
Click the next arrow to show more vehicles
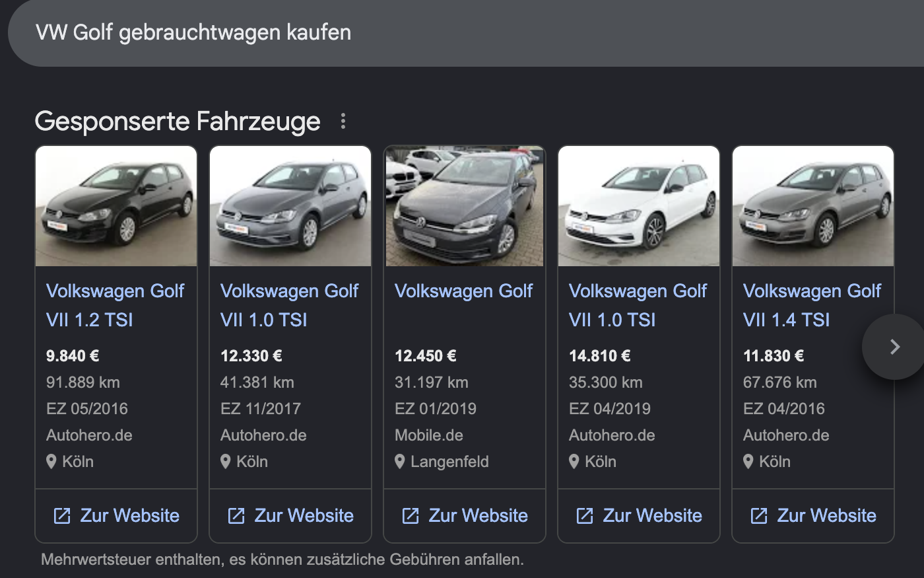coord(894,347)
